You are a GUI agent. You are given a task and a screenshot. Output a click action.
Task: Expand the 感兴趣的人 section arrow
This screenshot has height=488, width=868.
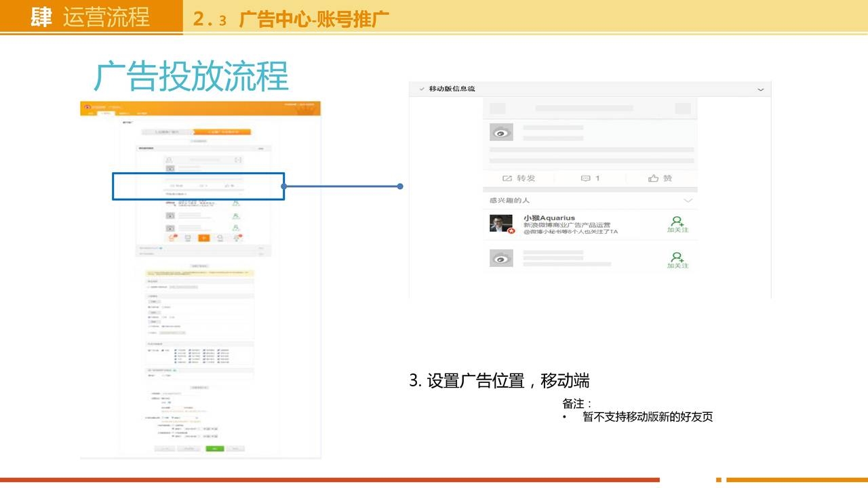[x=688, y=201]
